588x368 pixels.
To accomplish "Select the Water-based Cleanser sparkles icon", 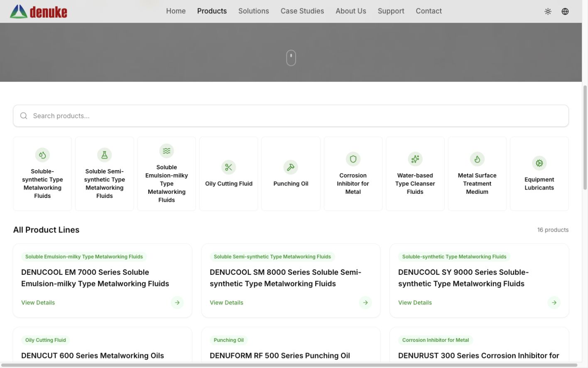I will (415, 159).
